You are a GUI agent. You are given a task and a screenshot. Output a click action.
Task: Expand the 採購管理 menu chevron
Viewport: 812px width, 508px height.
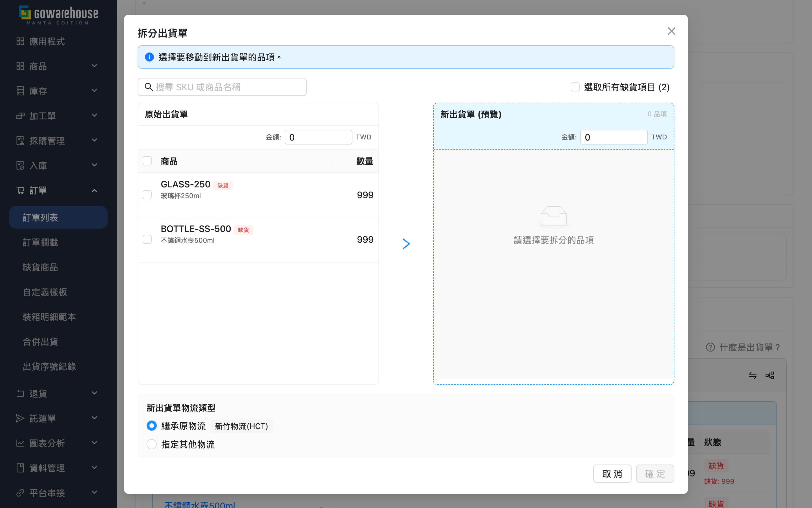(95, 140)
